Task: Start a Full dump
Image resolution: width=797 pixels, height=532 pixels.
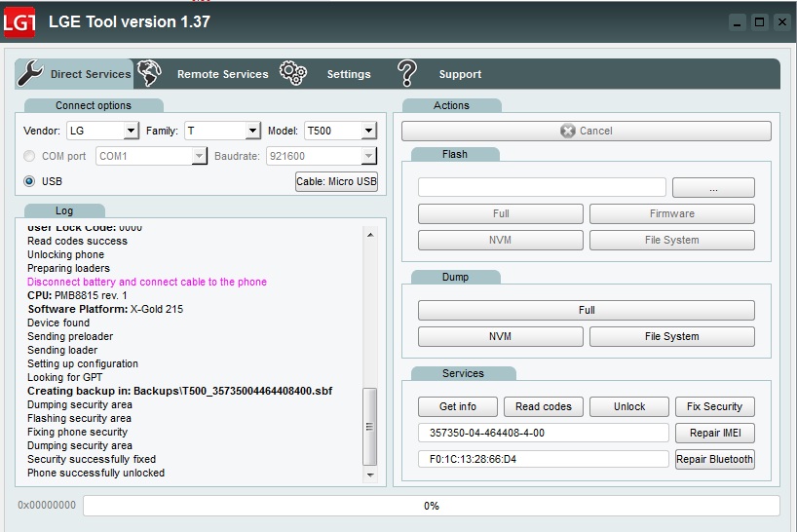Action: [587, 310]
